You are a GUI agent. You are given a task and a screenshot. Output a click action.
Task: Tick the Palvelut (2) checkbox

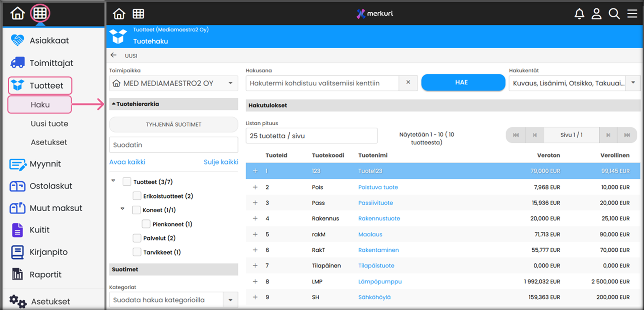pyautogui.click(x=137, y=238)
